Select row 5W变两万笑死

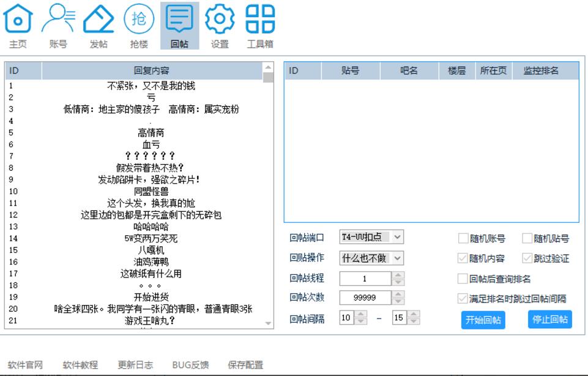point(134,238)
